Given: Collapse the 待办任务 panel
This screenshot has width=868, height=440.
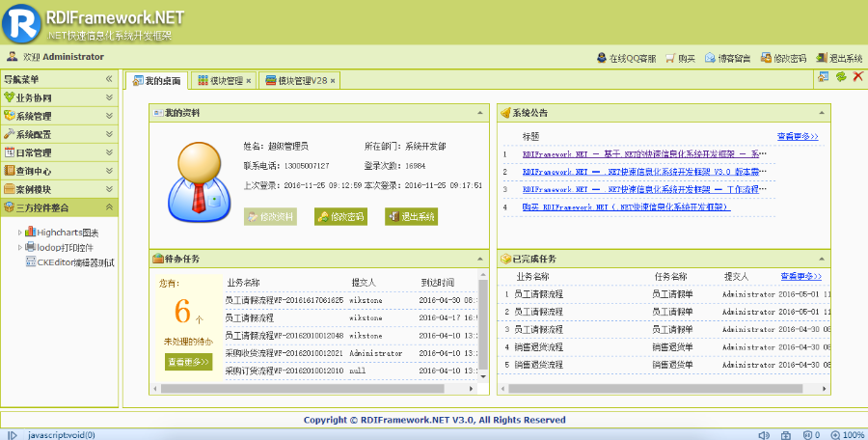Looking at the screenshot, I should click(480, 259).
